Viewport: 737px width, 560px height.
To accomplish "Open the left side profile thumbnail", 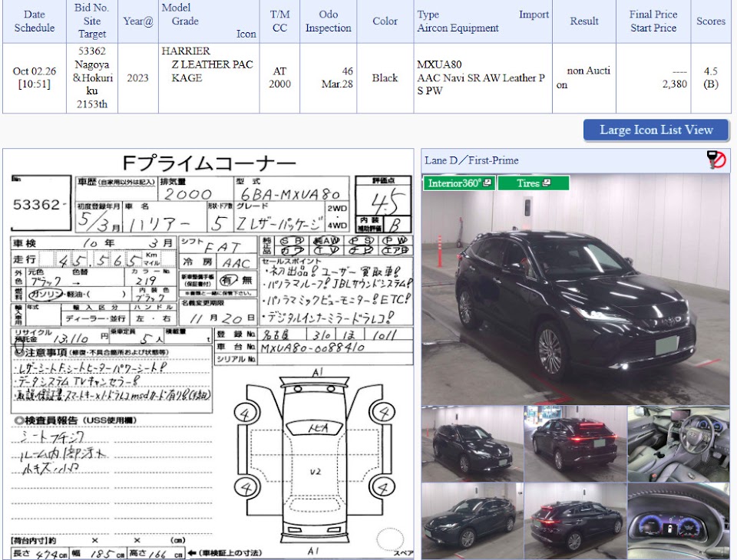I will (472, 521).
